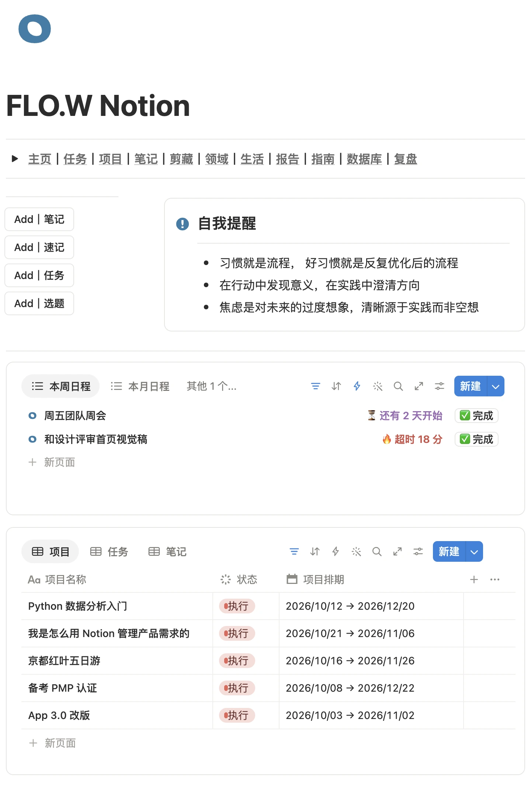This screenshot has height=812, width=531.
Task: Expand schedule database to full page
Action: point(419,386)
